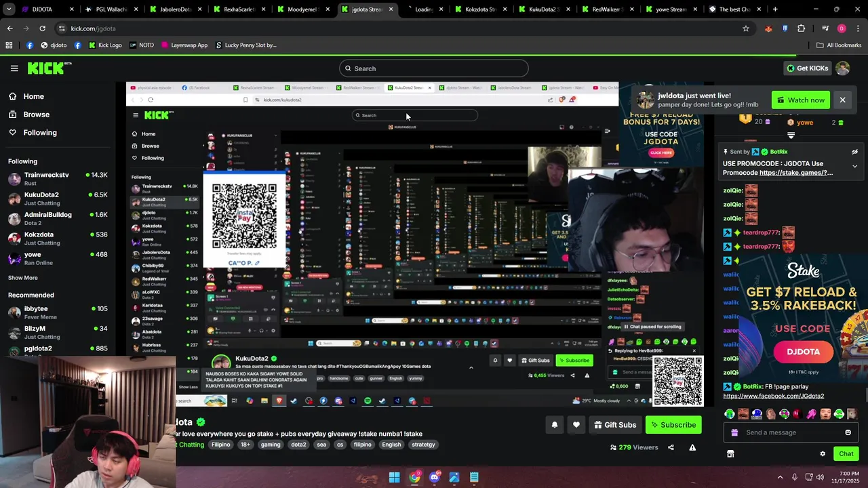Viewport: 868px width, 488px height.
Task: Click the notification bell under the stream
Action: pos(554,425)
